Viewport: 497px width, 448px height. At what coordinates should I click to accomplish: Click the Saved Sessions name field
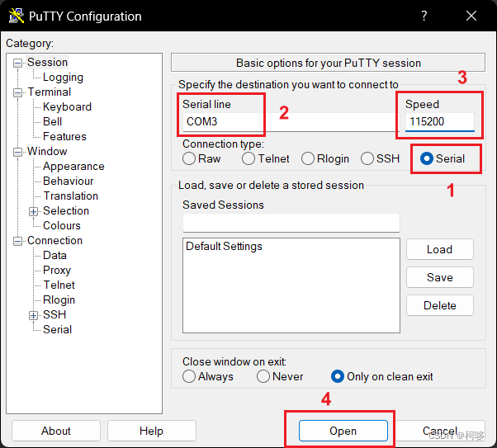pyautogui.click(x=291, y=223)
